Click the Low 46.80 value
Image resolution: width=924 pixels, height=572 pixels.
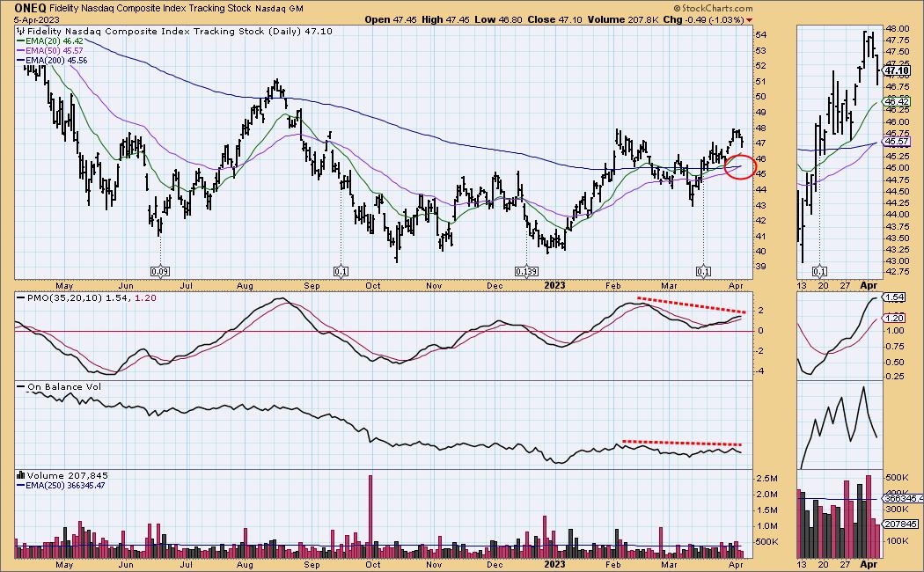(499, 19)
